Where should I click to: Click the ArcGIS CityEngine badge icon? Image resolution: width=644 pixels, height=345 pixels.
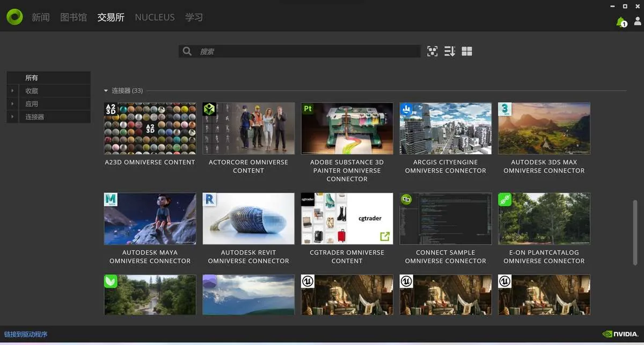click(x=406, y=109)
